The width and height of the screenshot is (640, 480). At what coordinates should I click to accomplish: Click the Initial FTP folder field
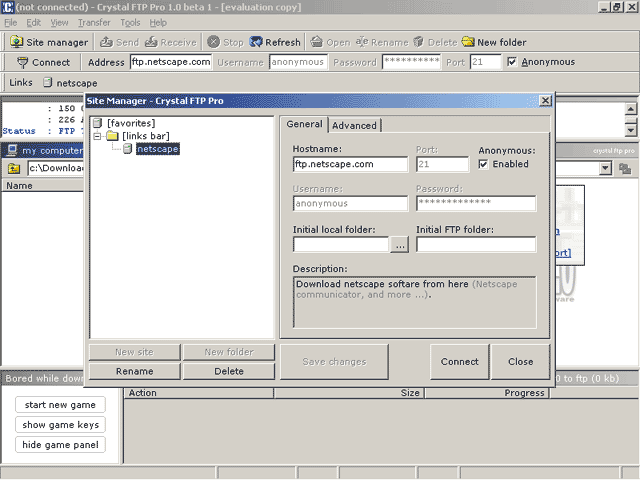[x=476, y=245]
